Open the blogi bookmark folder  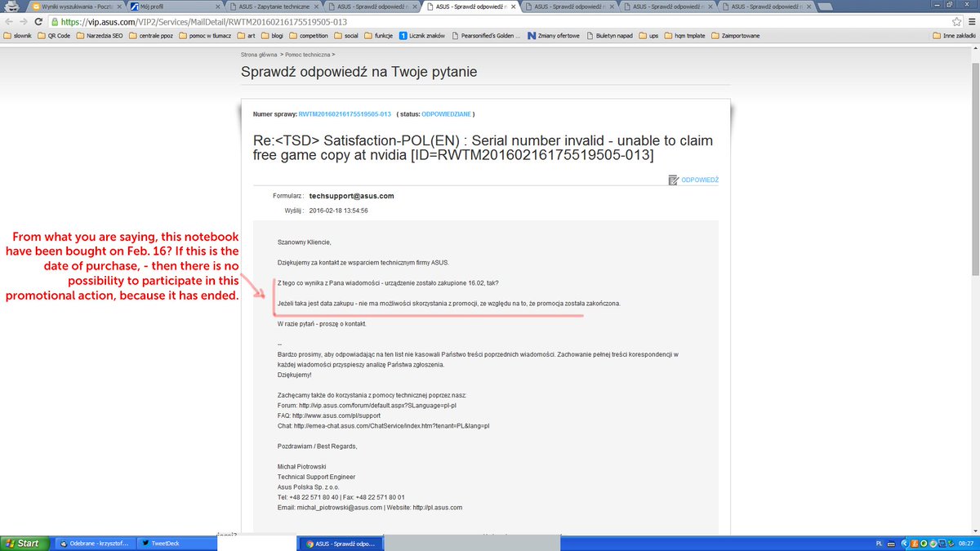tap(271, 36)
